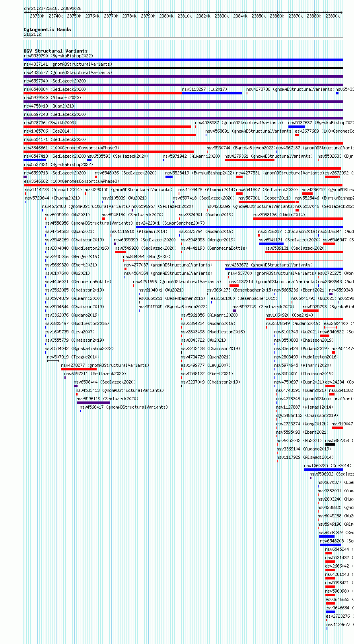Image resolution: width=354 pixels, height=644 pixels.
Task: Select dgv5486n152 (Chaisson2019) variant
Action: click(307, 415)
